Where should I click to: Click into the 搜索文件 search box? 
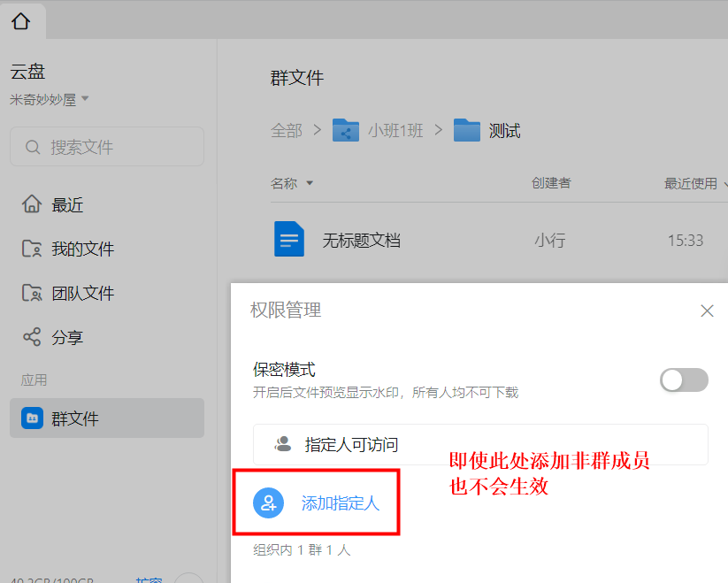point(107,147)
